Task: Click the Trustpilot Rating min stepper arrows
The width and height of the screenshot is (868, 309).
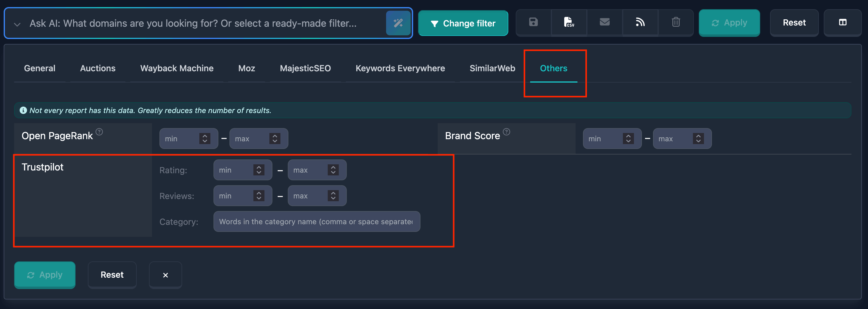Action: pyautogui.click(x=259, y=170)
